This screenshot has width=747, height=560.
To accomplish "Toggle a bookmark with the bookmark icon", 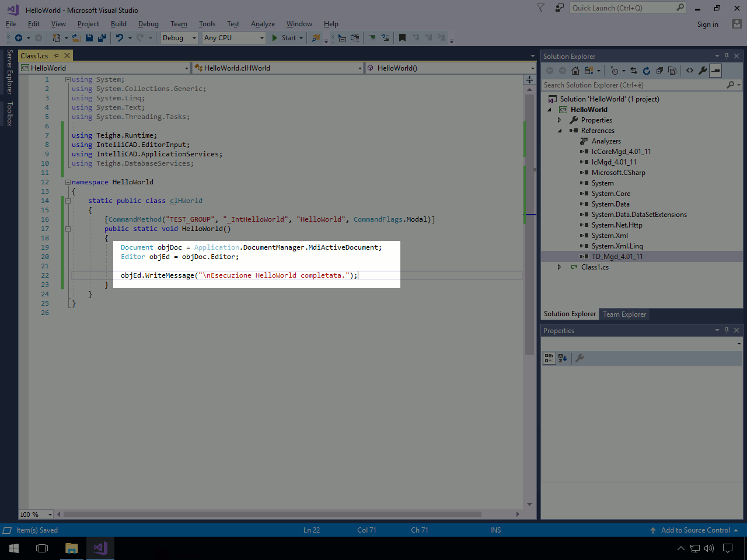I will pyautogui.click(x=402, y=38).
